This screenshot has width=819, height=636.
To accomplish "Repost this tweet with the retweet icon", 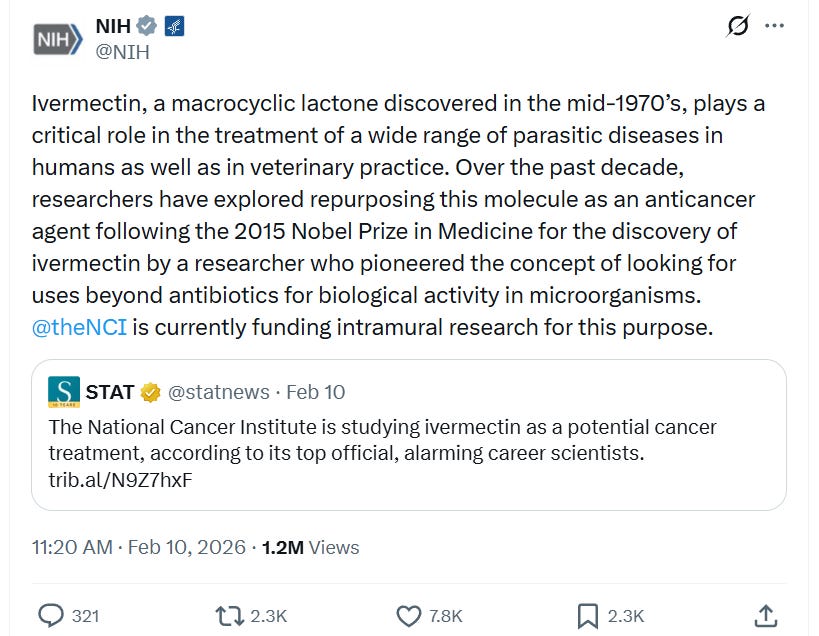I will tap(231, 615).
